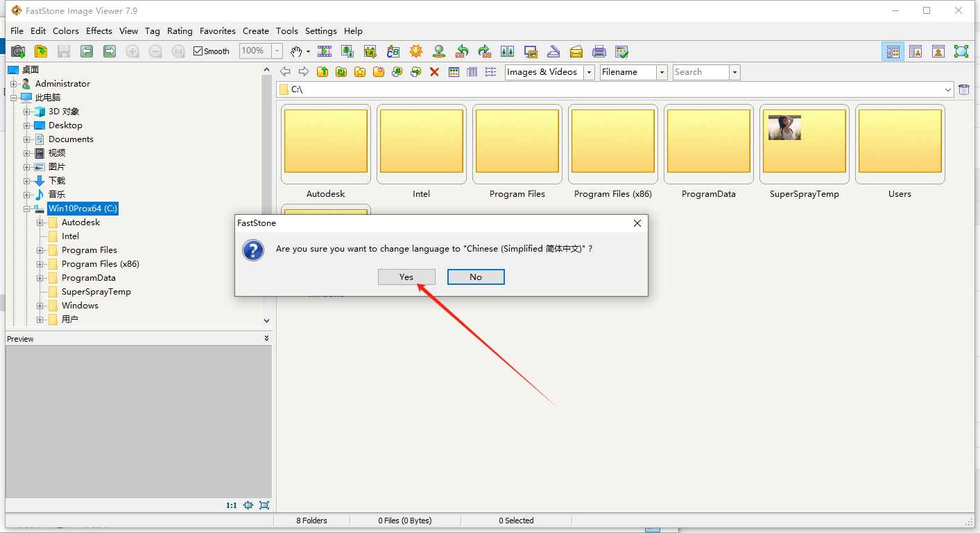Expand the Program Files (x86) tree node
Viewport: 980px width, 533px height.
coord(40,264)
